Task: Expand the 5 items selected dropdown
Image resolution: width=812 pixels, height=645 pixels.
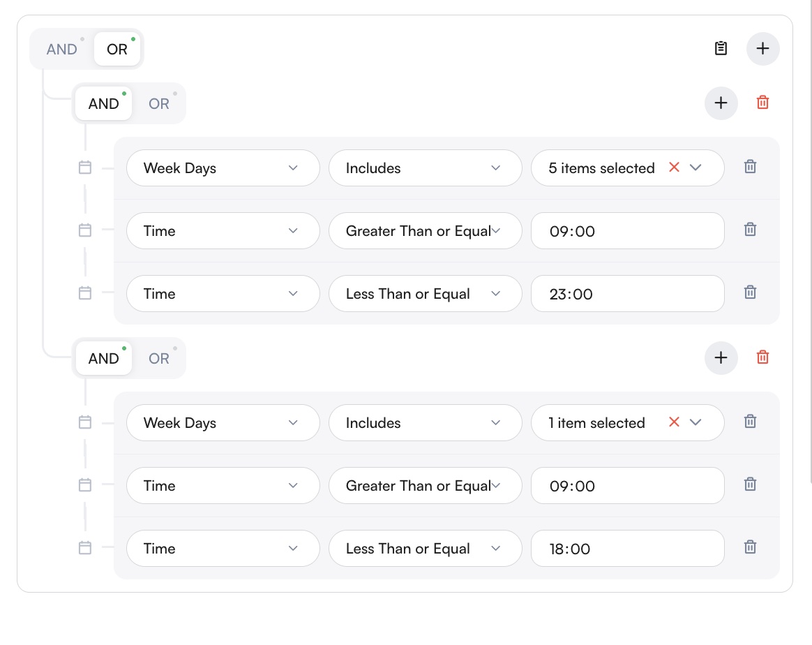Action: (x=696, y=168)
